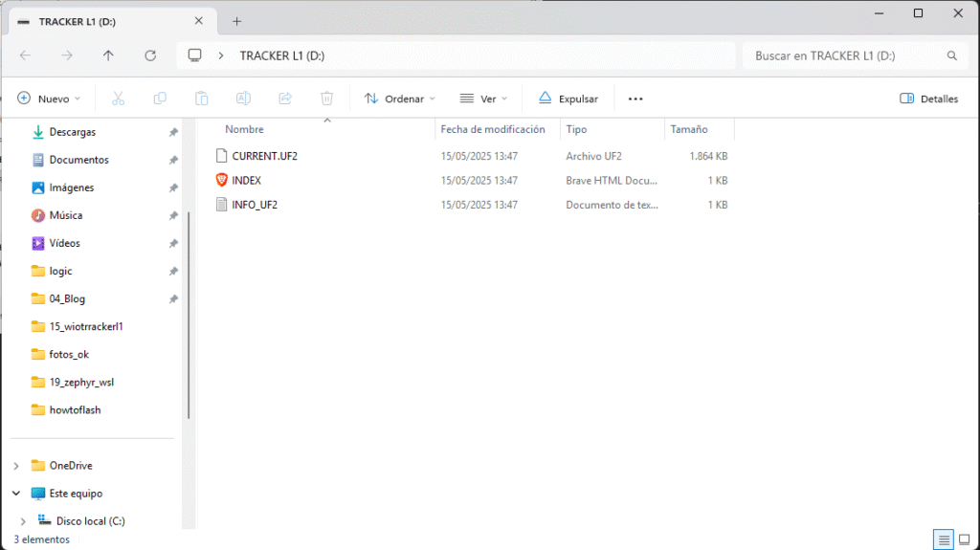Click the Cut scissors icon in toolbar
Image resolution: width=980 pixels, height=550 pixels.
click(119, 99)
